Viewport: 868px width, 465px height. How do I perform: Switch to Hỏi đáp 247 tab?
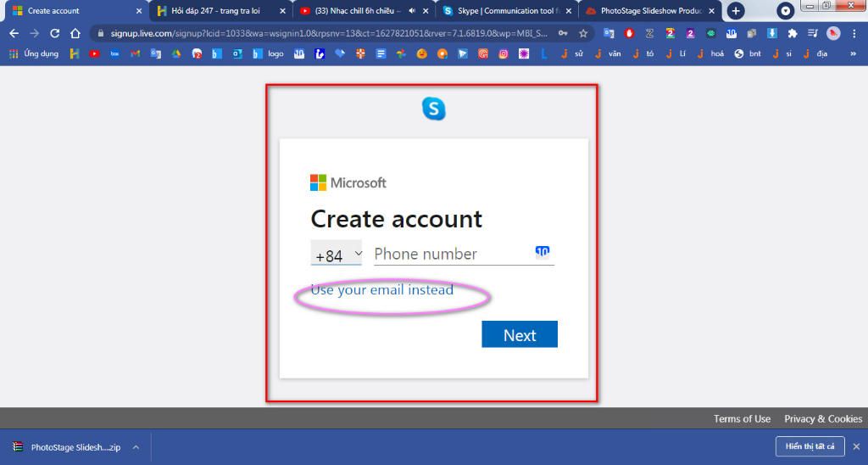click(x=216, y=10)
